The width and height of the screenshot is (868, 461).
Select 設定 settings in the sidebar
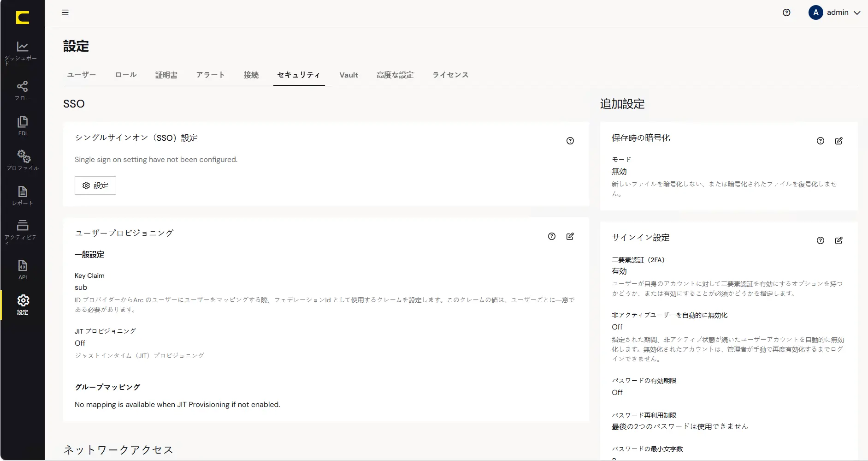coord(22,305)
